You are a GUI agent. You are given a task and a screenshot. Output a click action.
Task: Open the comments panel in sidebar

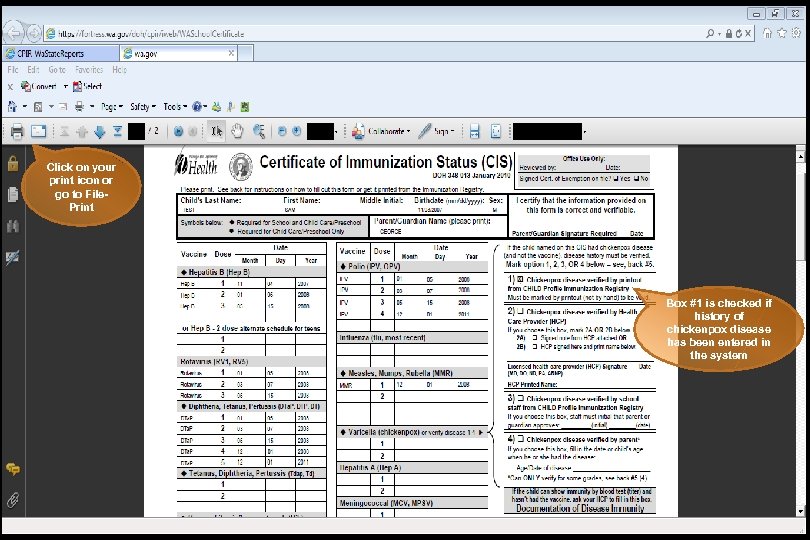(x=13, y=469)
